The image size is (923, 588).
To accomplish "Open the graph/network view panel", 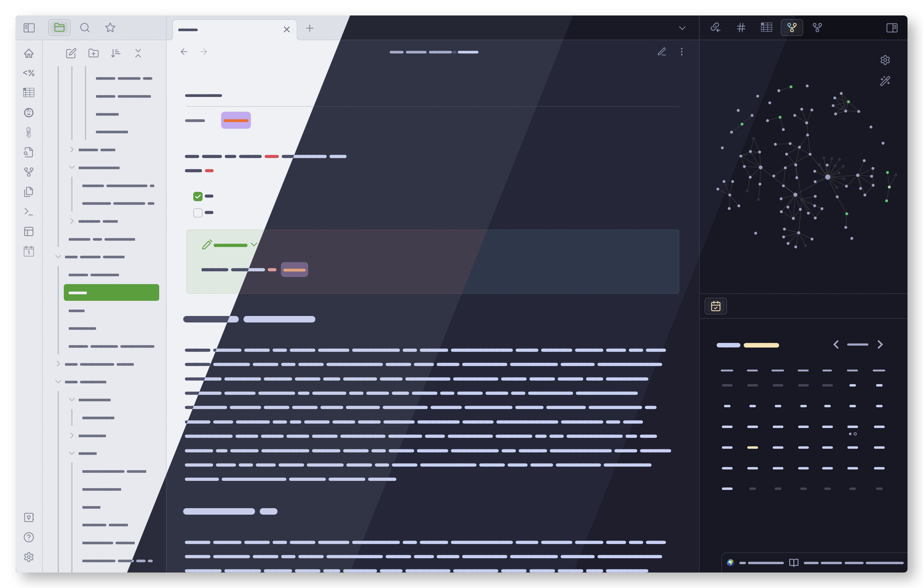I will [791, 27].
